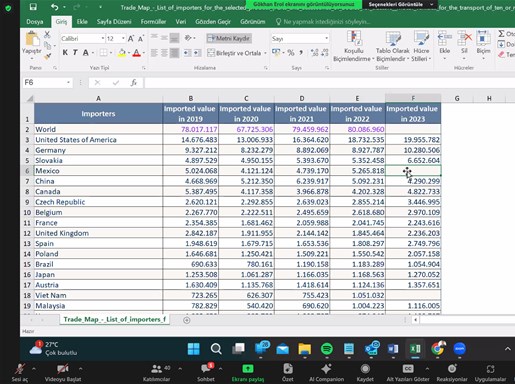Open the Katılımcılar participants panel
This screenshot has height=384, width=515.
pyautogui.click(x=156, y=373)
